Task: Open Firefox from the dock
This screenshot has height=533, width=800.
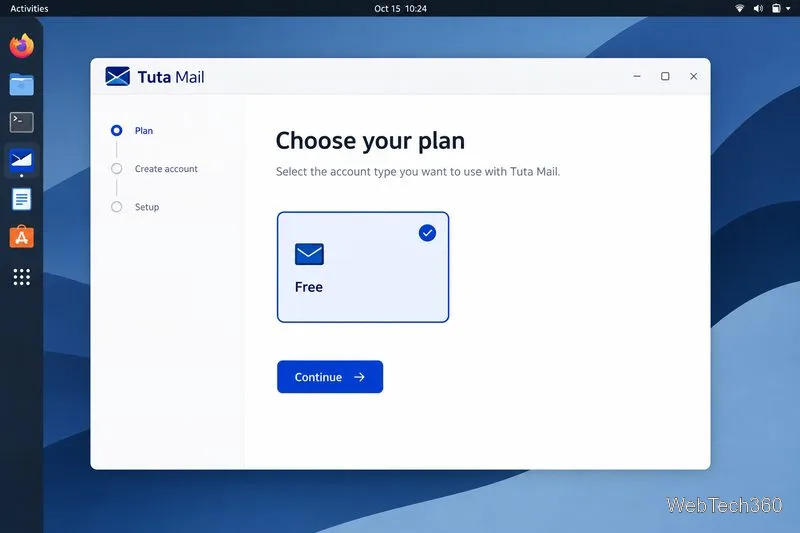Action: coord(21,46)
